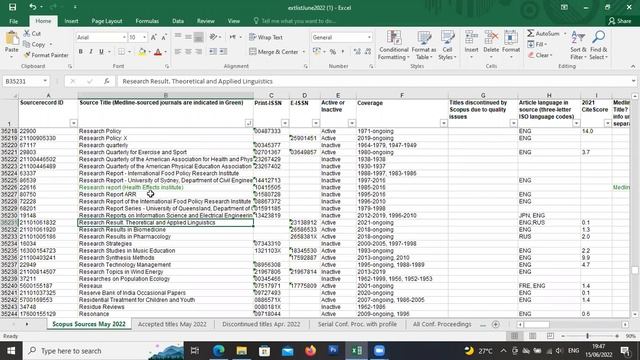Toggle underline formatting
The image size is (640, 360).
(x=101, y=52)
